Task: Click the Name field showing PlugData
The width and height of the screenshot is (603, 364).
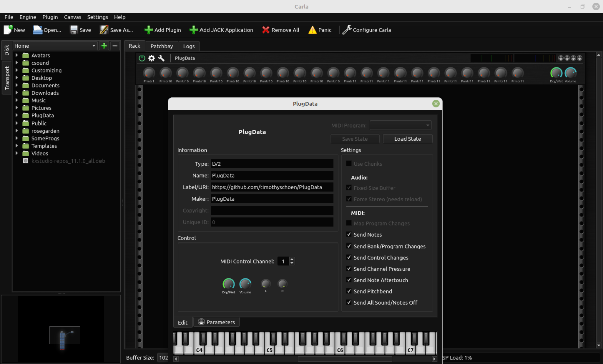Action: click(272, 176)
